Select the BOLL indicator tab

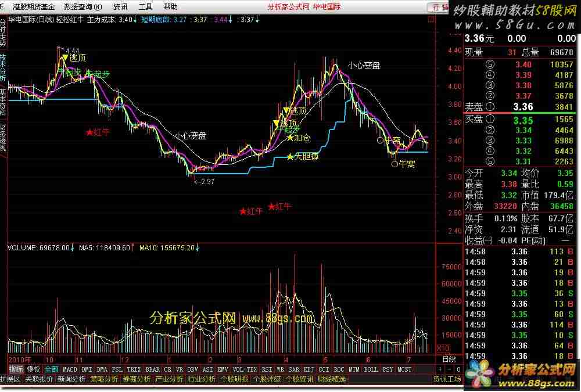[x=371, y=369]
